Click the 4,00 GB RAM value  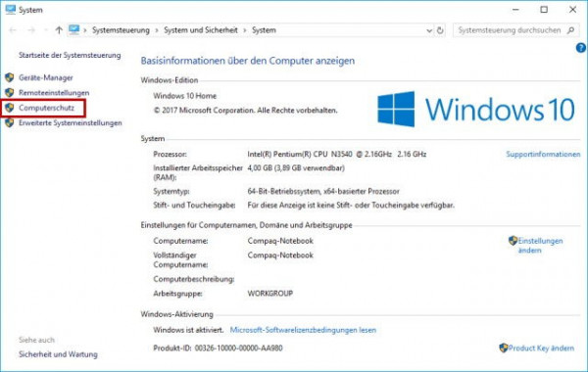296,168
